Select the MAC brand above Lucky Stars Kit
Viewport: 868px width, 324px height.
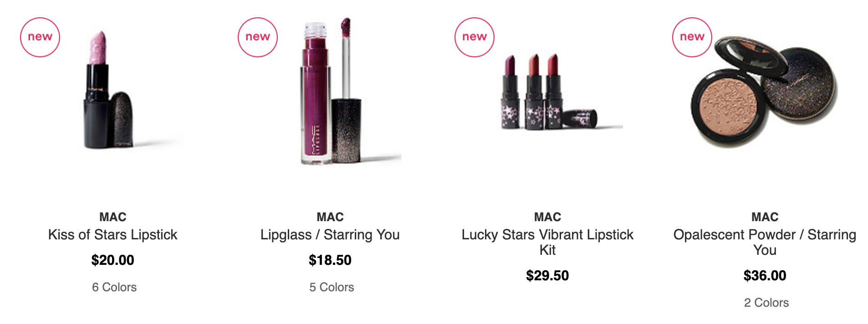(547, 217)
